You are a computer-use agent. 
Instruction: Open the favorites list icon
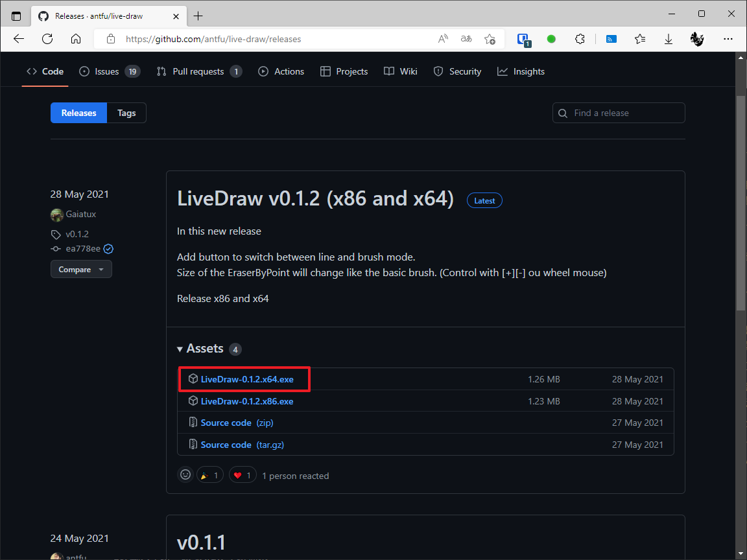pos(640,39)
